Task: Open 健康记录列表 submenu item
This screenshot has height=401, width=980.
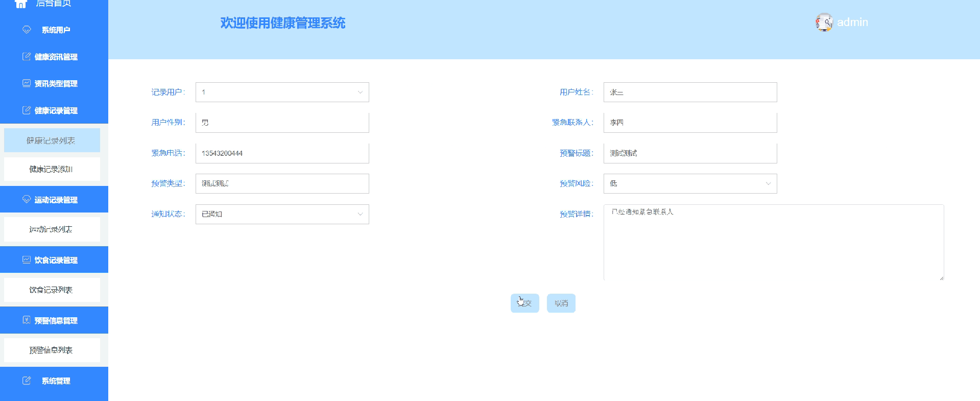Action: coord(52,140)
